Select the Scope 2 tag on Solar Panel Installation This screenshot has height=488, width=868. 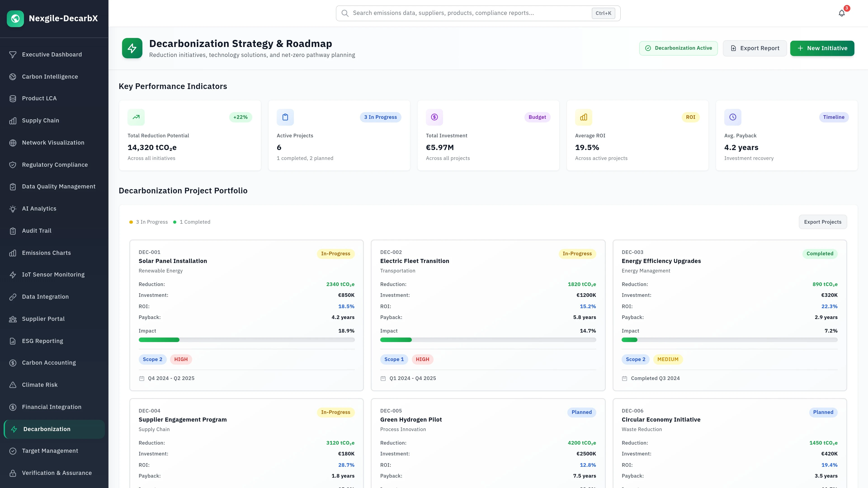(153, 359)
